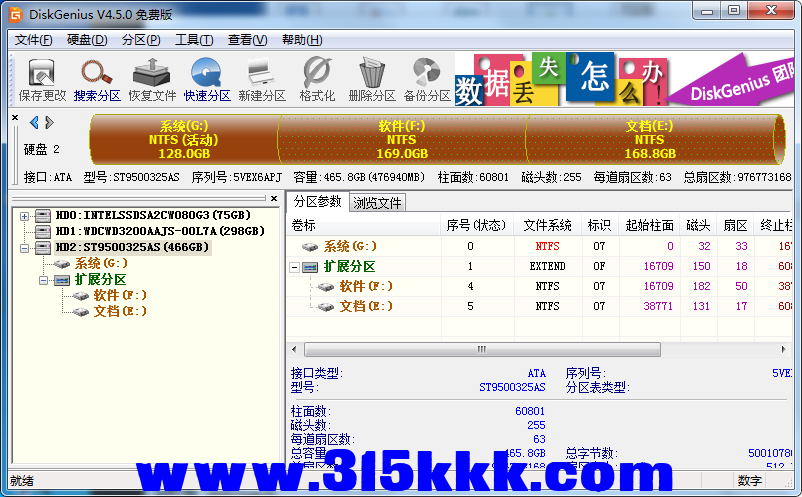Click the 快速分区 quick partition icon

[x=207, y=72]
